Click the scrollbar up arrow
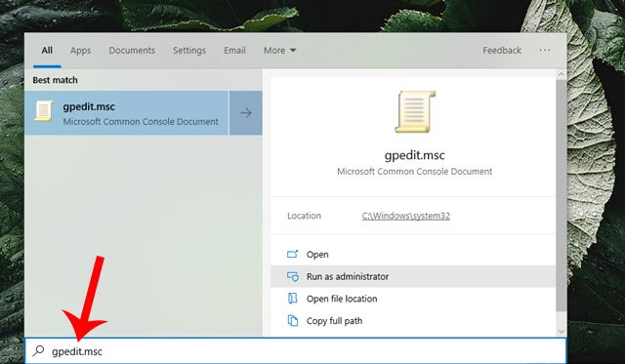This screenshot has height=364, width=625. pyautogui.click(x=562, y=74)
